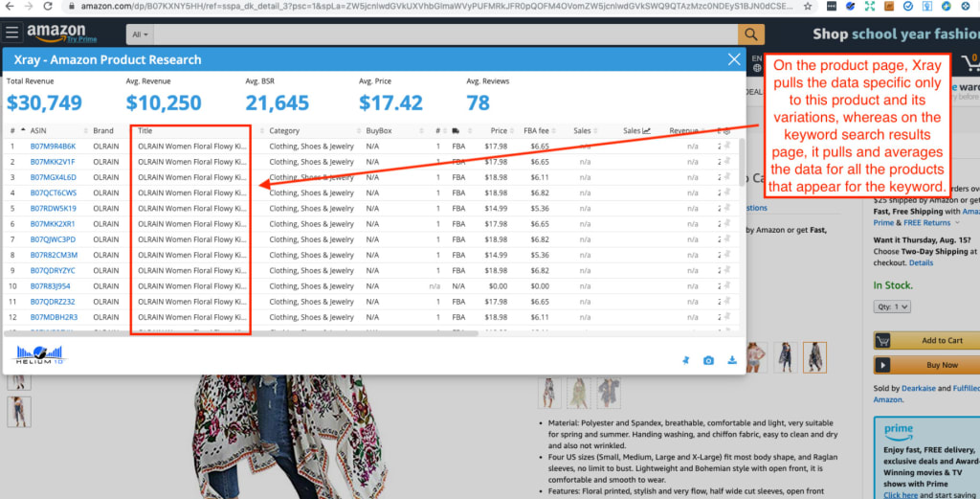Pin row 12 using its pin icon
This screenshot has height=499, width=980.
point(726,317)
